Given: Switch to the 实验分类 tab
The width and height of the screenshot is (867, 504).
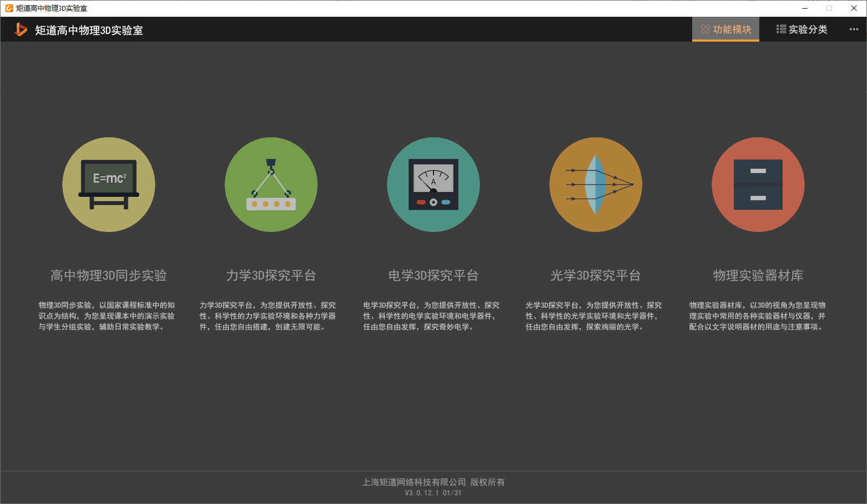Looking at the screenshot, I should point(802,29).
